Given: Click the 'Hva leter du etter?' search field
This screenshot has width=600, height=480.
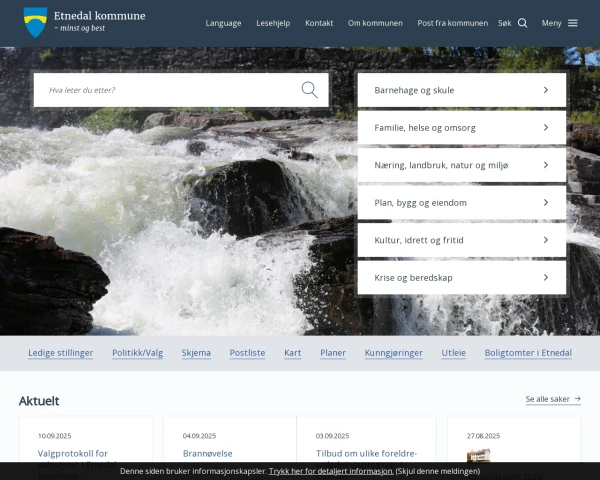Looking at the screenshot, I should tap(170, 90).
